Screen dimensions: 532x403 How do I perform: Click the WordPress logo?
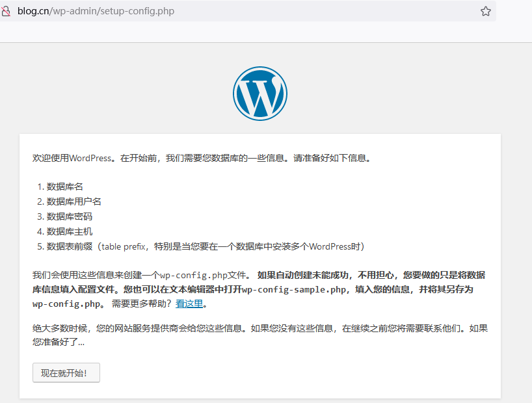pyautogui.click(x=260, y=94)
